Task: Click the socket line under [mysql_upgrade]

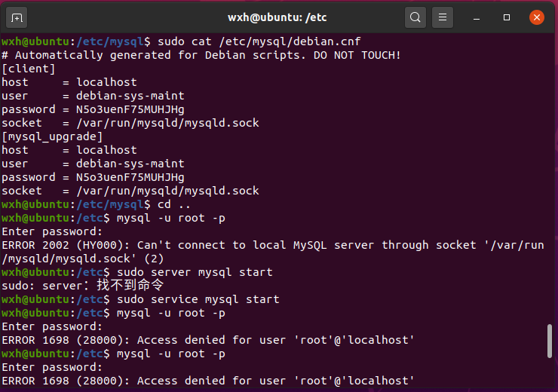Action: click(130, 191)
